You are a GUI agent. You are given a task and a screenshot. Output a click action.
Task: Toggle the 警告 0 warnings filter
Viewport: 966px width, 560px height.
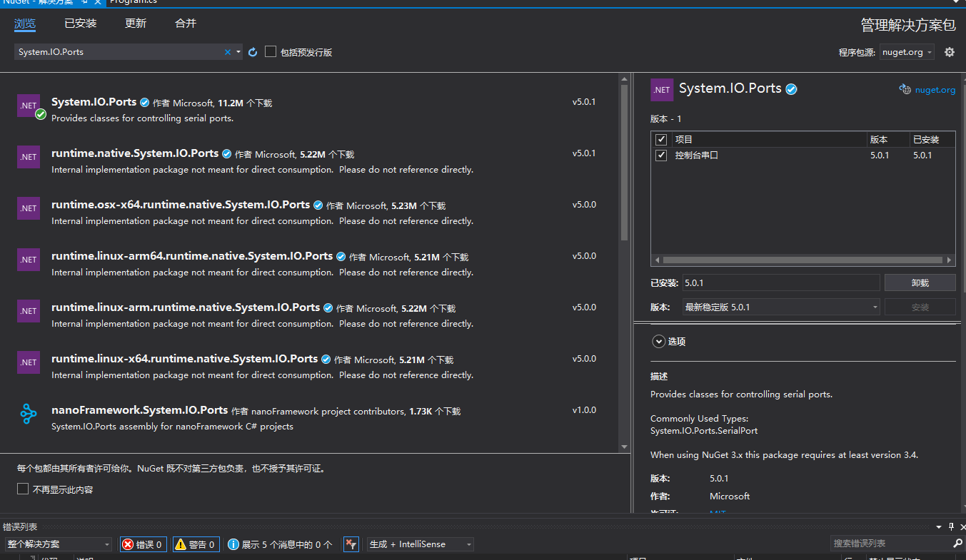tap(196, 544)
